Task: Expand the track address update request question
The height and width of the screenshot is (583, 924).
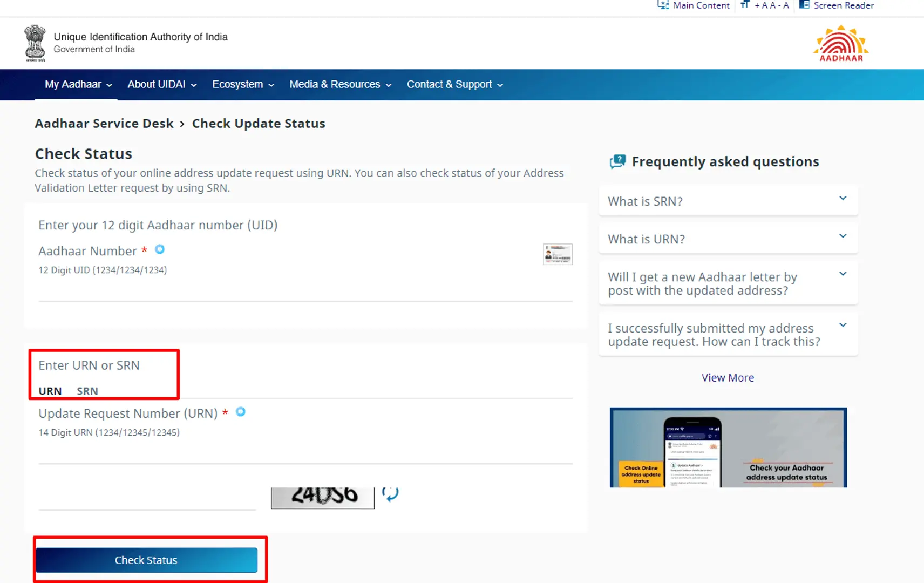Action: tap(728, 335)
